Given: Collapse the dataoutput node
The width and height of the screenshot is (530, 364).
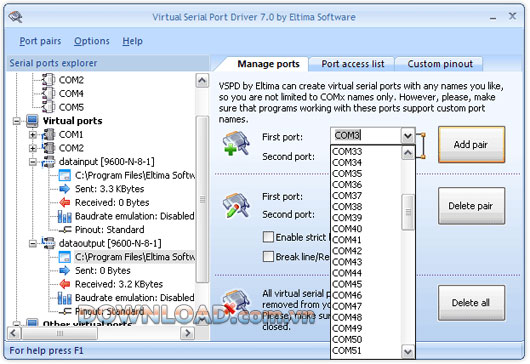Looking at the screenshot, I should (x=33, y=243).
